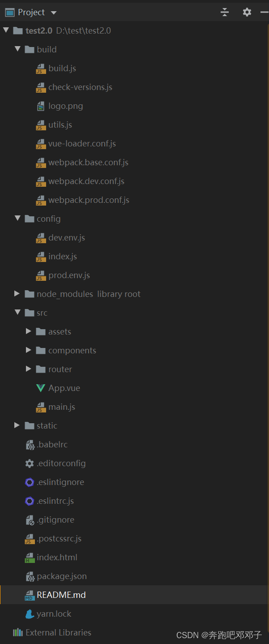Expand the node_modules folder
This screenshot has width=269, height=644.
point(17,294)
